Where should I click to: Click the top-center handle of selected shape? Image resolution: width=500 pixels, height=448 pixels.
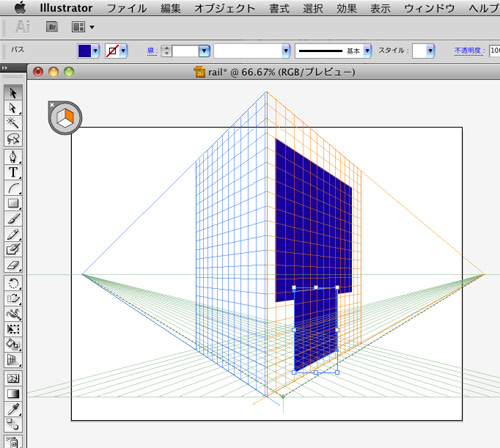tap(316, 287)
